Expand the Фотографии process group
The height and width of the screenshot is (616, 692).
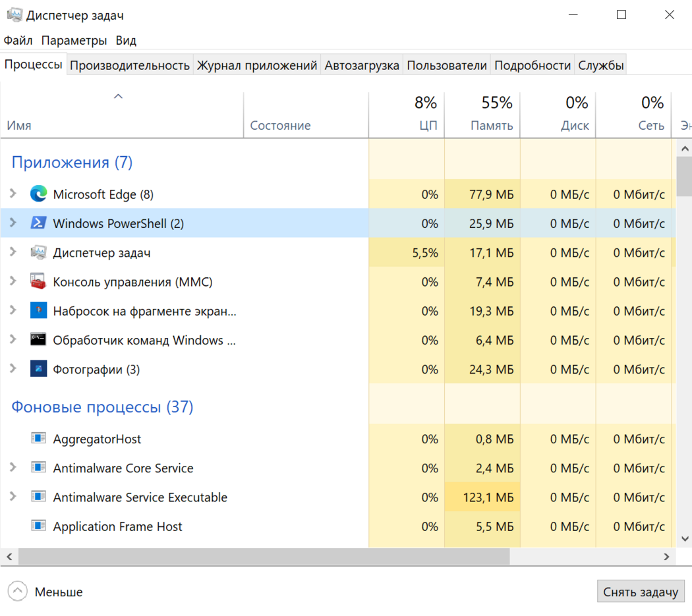[13, 370]
